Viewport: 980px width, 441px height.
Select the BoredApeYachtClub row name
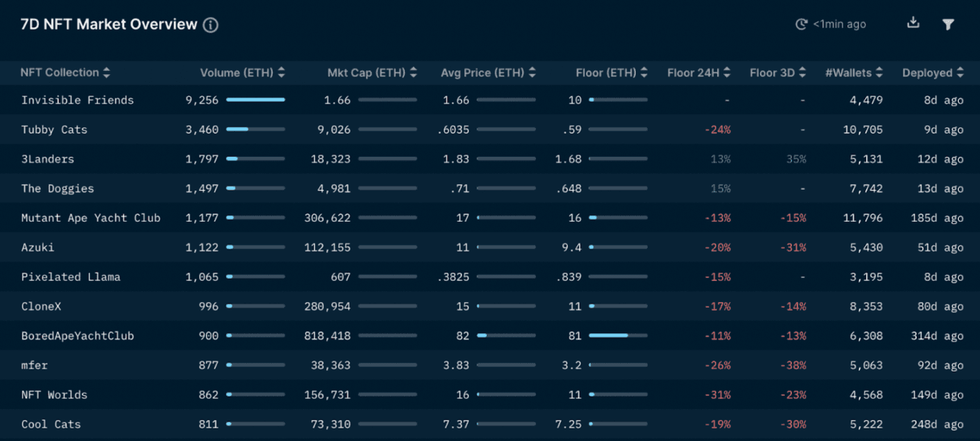(x=77, y=336)
